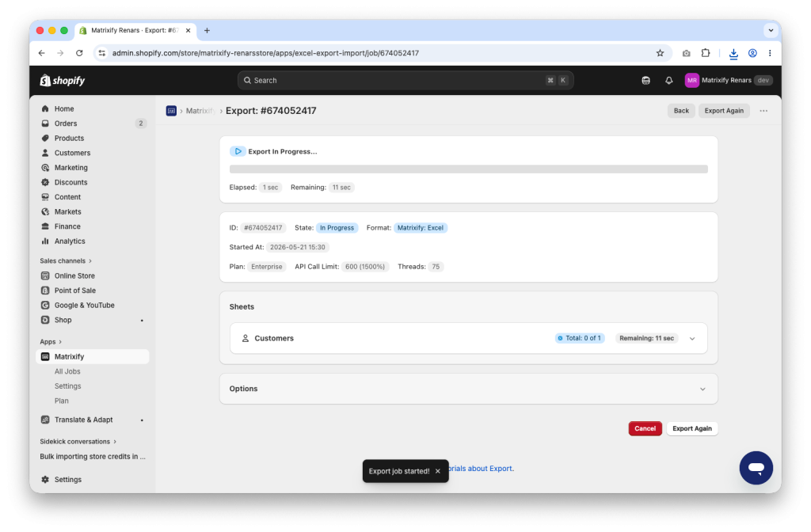
Task: Cancel the export job
Action: coord(645,428)
